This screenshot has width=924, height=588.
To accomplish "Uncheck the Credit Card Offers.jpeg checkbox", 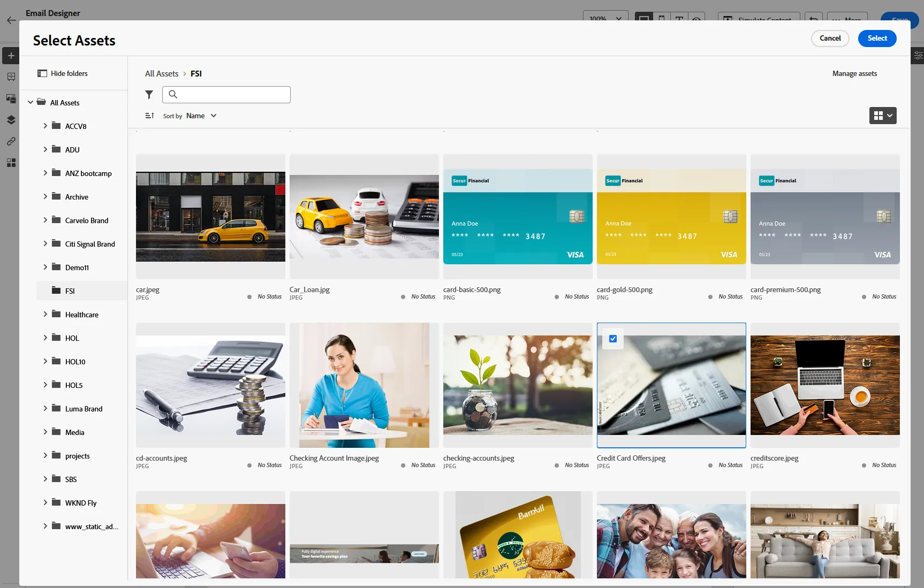I will [613, 339].
